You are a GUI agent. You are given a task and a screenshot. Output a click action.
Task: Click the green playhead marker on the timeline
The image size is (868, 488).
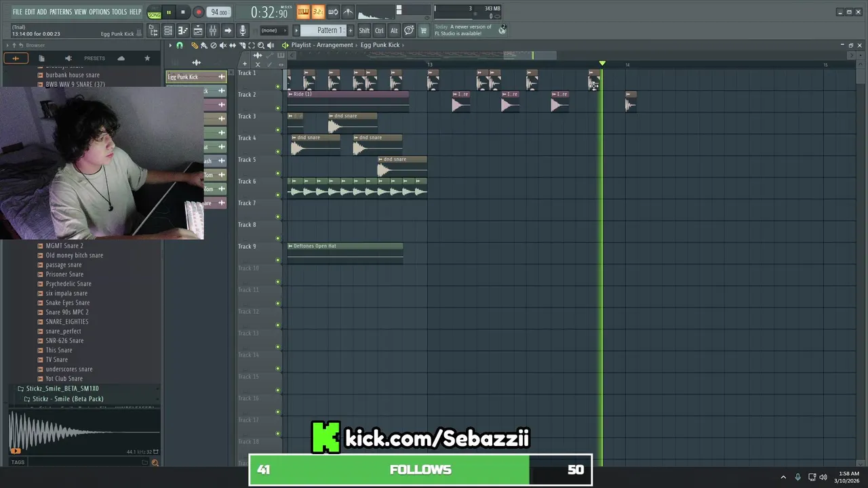(x=602, y=64)
